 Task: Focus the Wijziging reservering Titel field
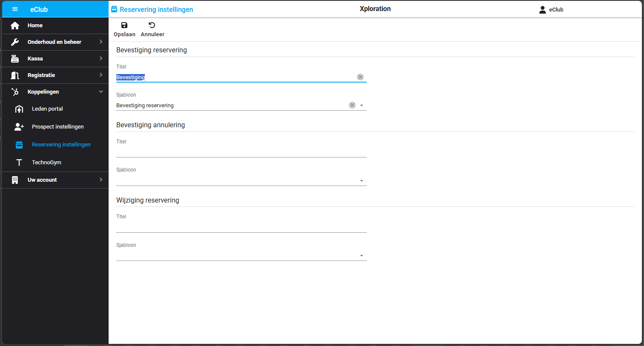click(241, 227)
